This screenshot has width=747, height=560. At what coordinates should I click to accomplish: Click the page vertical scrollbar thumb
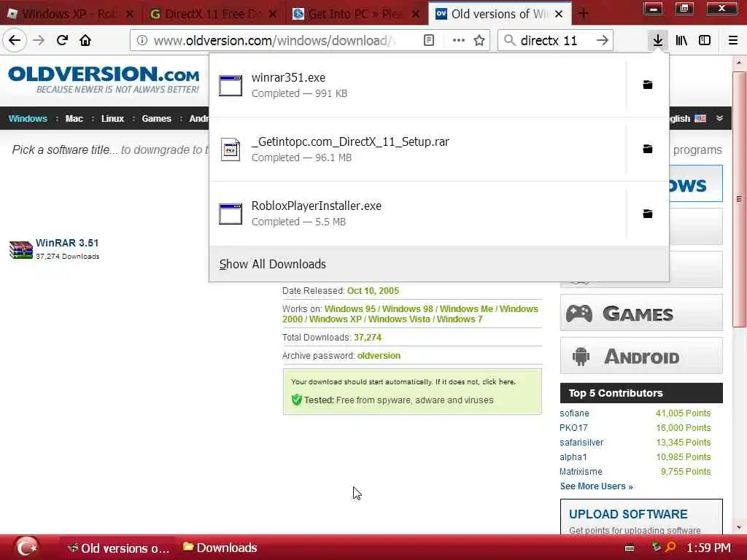pyautogui.click(x=739, y=199)
